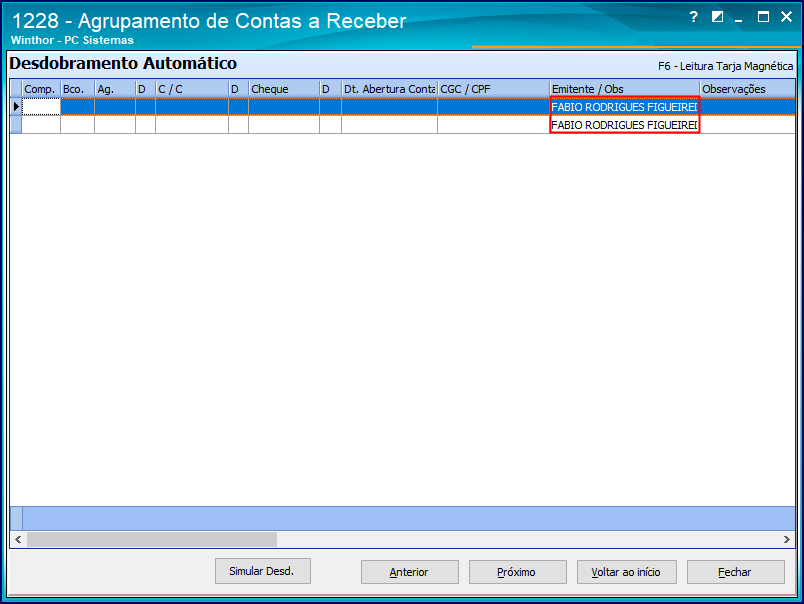Click the CGC / CPF column header
The width and height of the screenshot is (804, 604).
click(x=493, y=89)
